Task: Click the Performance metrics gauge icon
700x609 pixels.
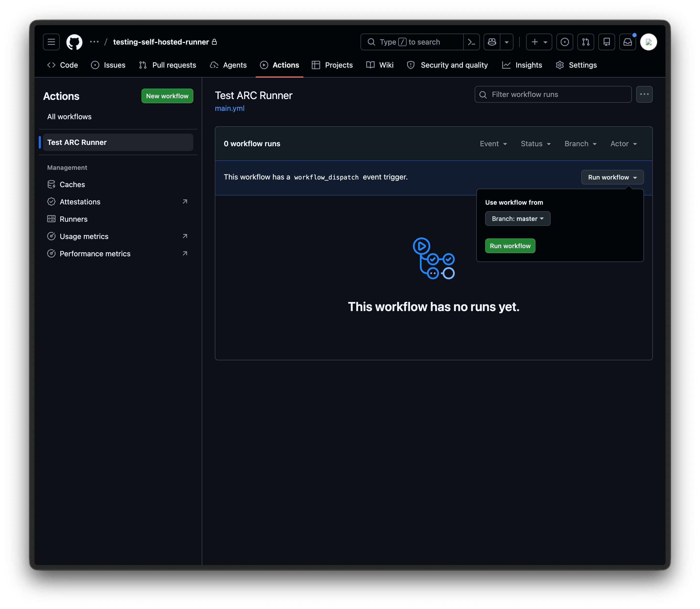Action: (51, 253)
